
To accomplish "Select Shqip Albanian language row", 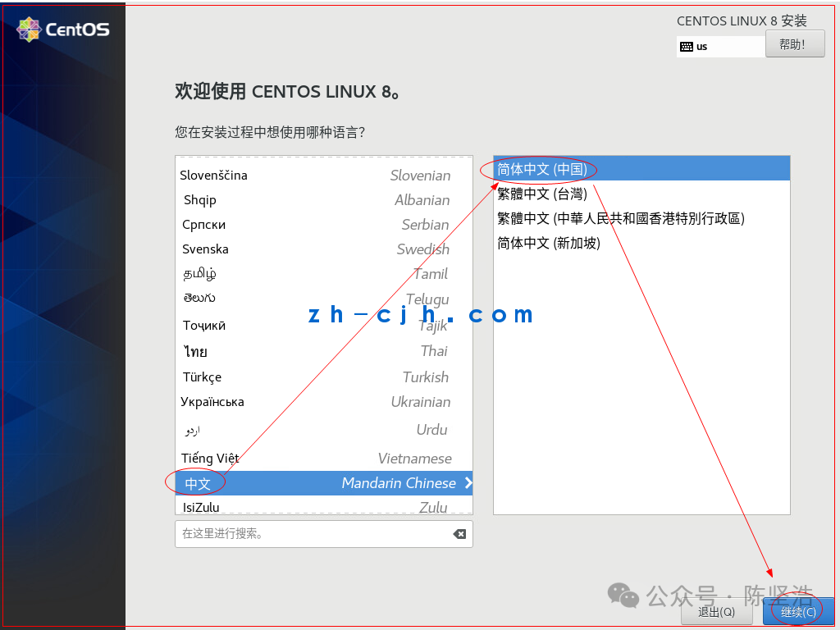I will (323, 200).
